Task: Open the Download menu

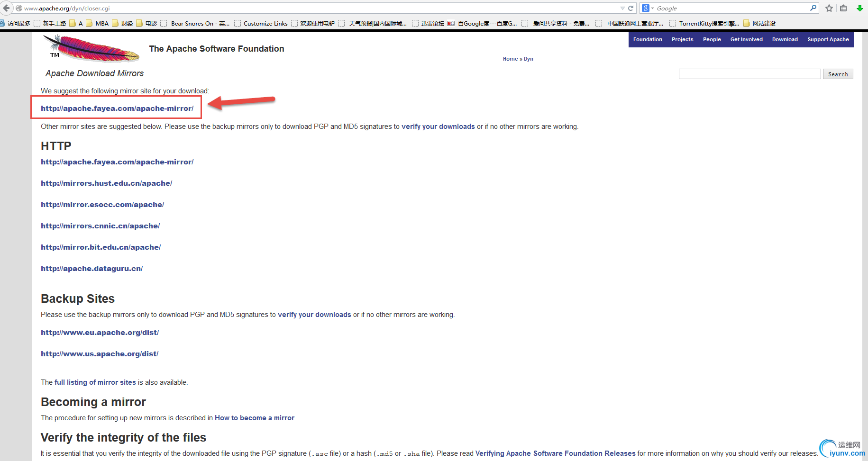Action: [x=785, y=39]
